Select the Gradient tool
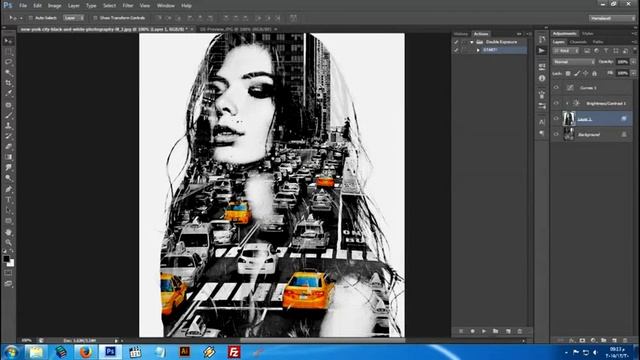This screenshot has height=360, width=640. point(8,157)
